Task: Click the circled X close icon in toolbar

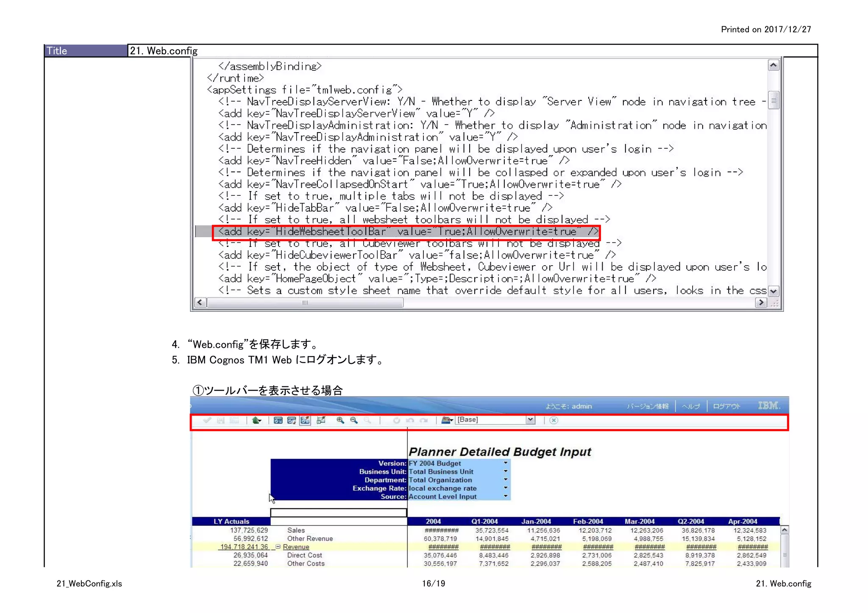Action: coord(554,420)
